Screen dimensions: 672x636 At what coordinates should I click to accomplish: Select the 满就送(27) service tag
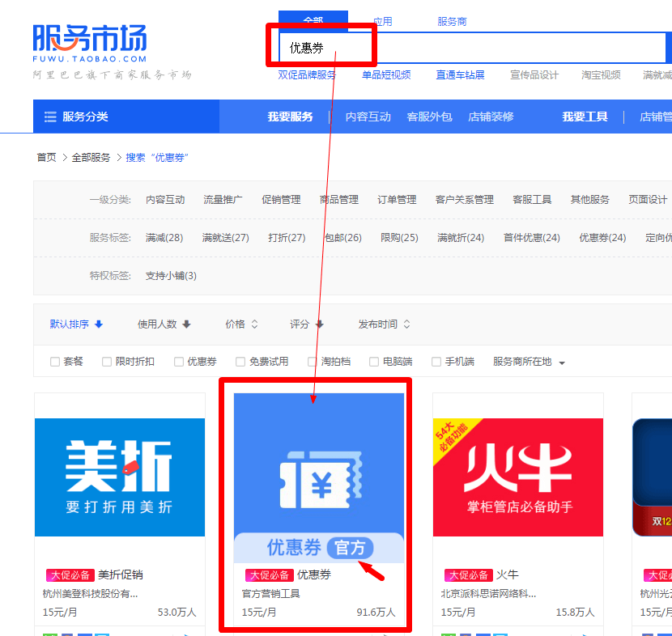225,238
